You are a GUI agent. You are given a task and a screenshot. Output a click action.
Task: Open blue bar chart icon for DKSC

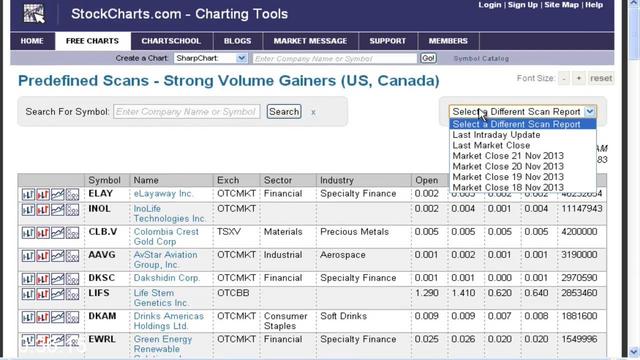[28, 279]
